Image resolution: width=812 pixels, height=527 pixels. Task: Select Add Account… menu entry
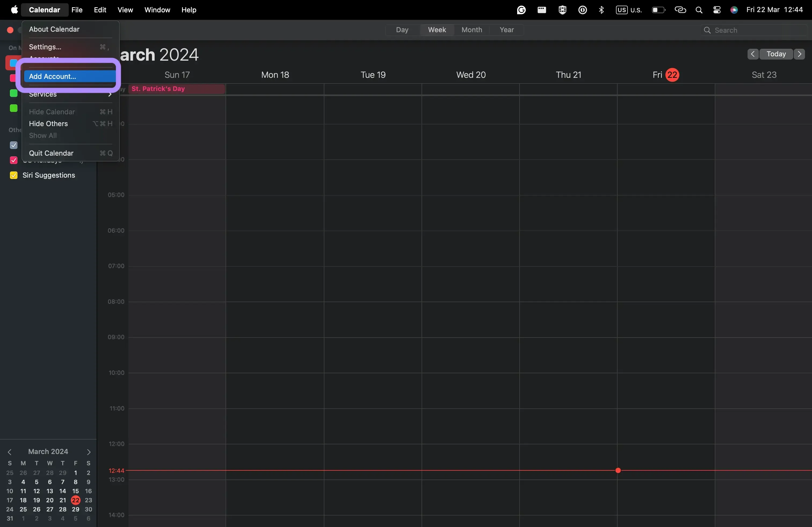[70, 76]
